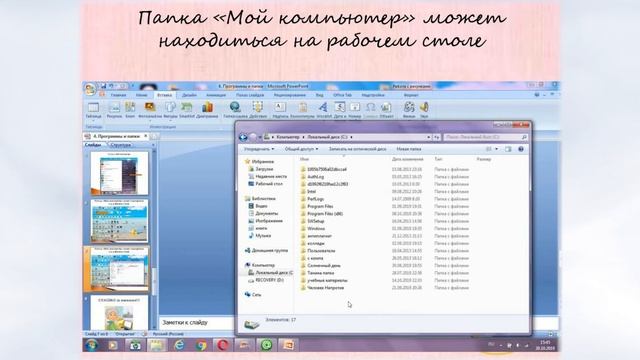
Task: Click the Действие action icon
Action: coord(258,110)
